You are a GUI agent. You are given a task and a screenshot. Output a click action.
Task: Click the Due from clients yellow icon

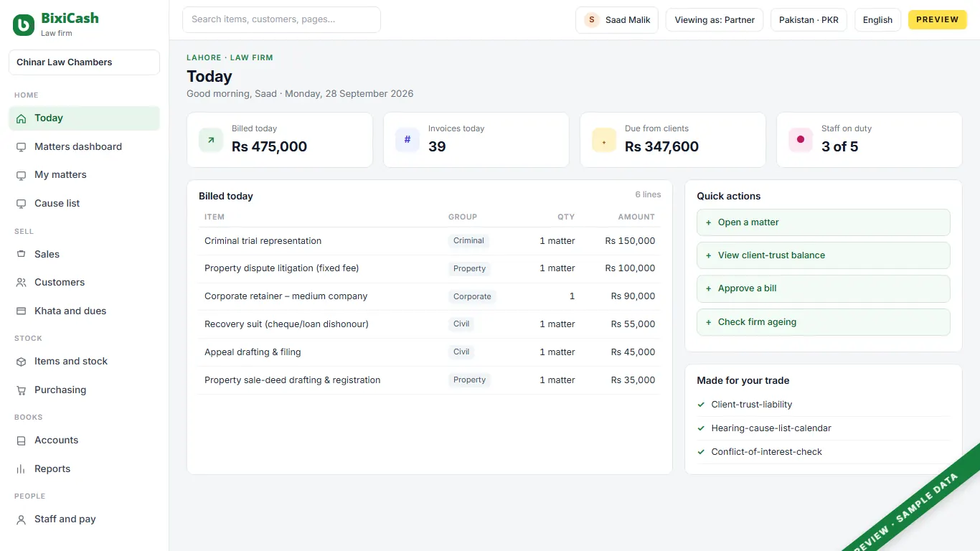(604, 140)
